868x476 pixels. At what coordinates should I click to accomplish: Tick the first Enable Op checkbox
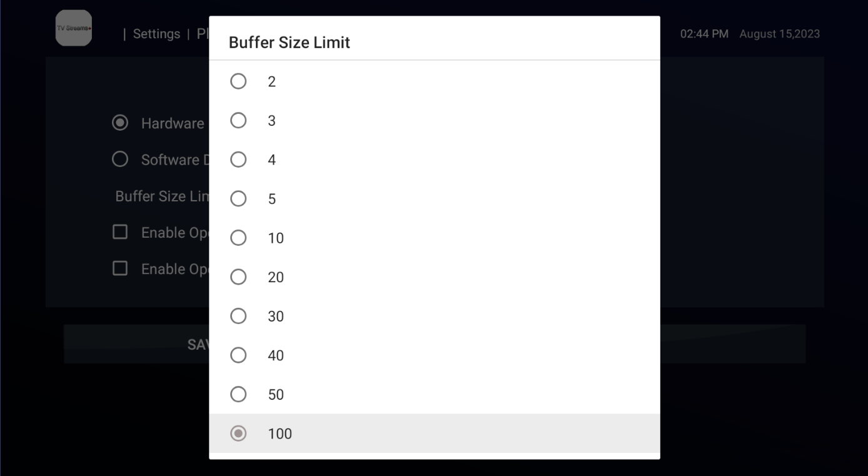pos(120,232)
